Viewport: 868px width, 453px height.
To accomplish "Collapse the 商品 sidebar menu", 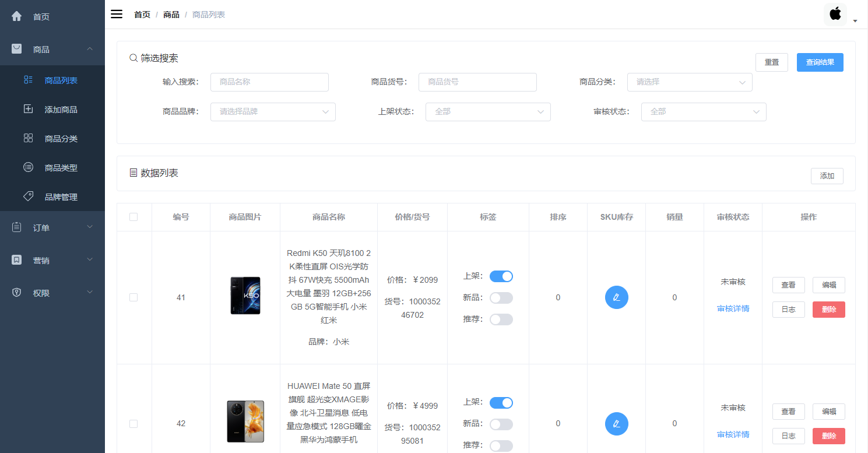I will tap(52, 49).
